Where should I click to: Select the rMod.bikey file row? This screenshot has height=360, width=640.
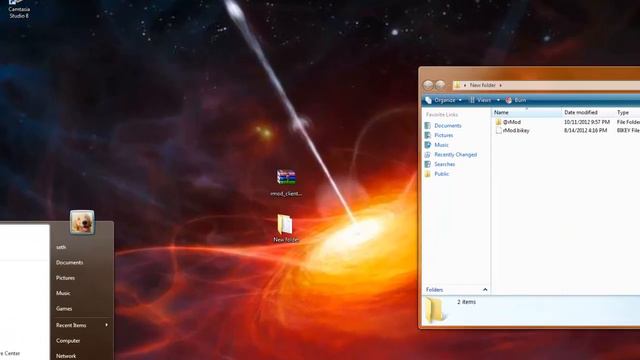click(x=566, y=131)
